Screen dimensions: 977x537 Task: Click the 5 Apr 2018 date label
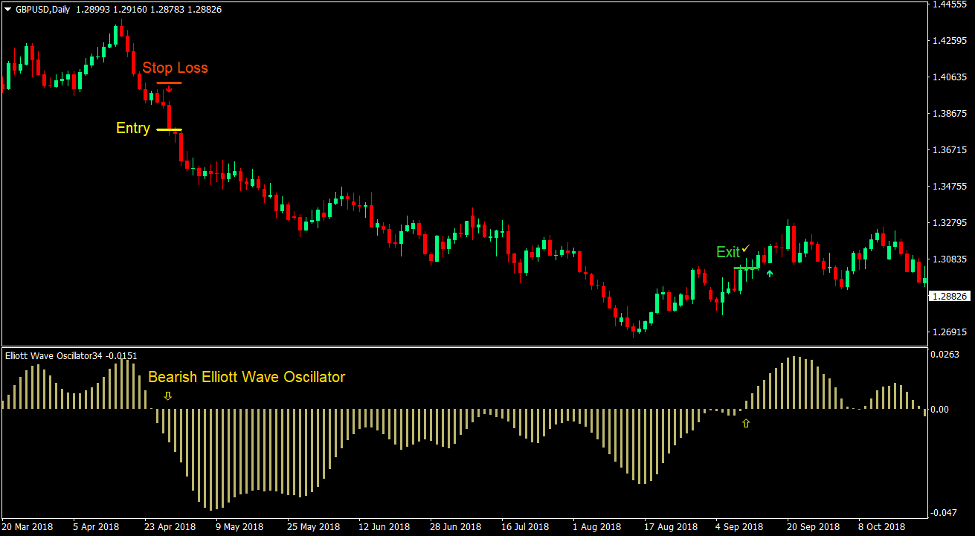coord(96,526)
